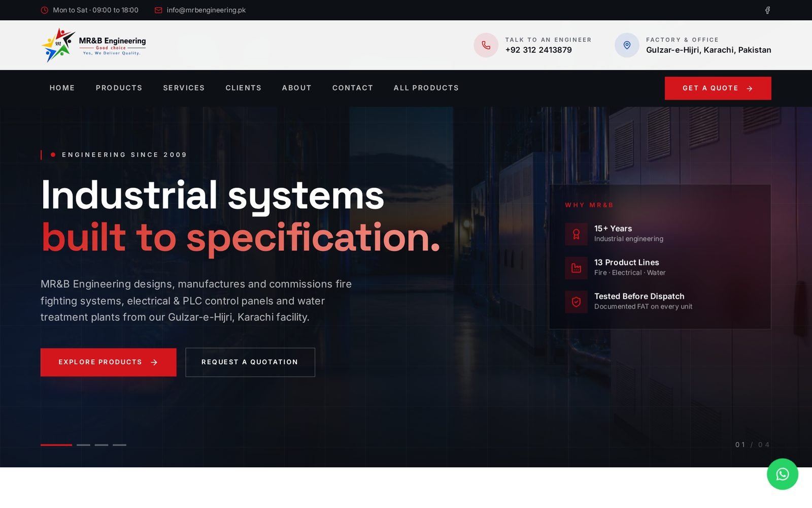The height and width of the screenshot is (508, 812).
Task: Click the 01 / 04 slide counter
Action: click(753, 445)
